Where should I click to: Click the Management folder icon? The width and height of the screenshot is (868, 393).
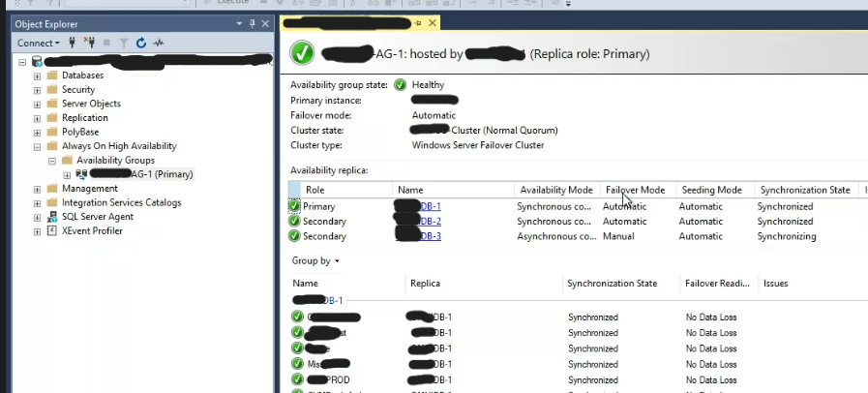(52, 188)
